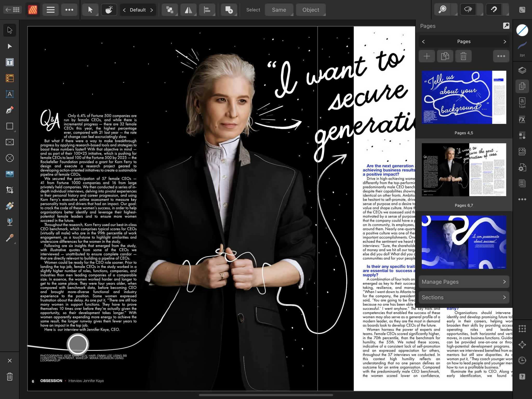The image size is (532, 399).
Task: Open the Text Wrap studio
Action: point(522,135)
